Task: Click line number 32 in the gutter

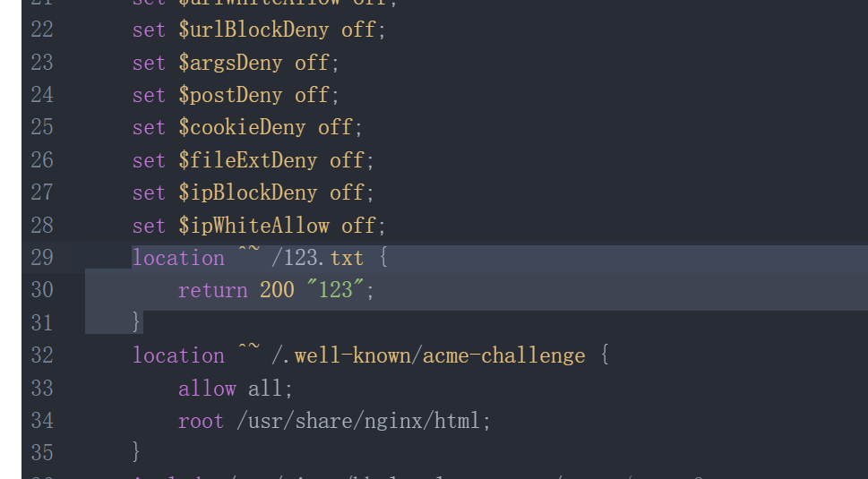Action: (x=42, y=355)
